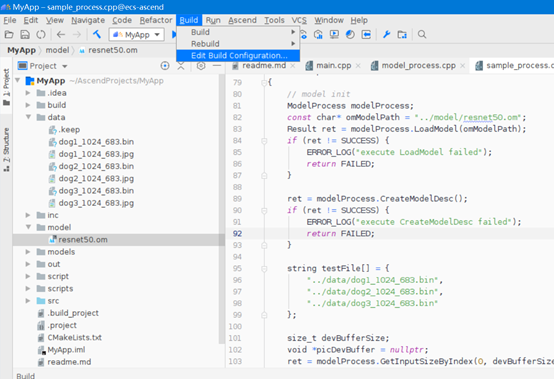
Task: Expand the build folder
Action: pos(28,105)
